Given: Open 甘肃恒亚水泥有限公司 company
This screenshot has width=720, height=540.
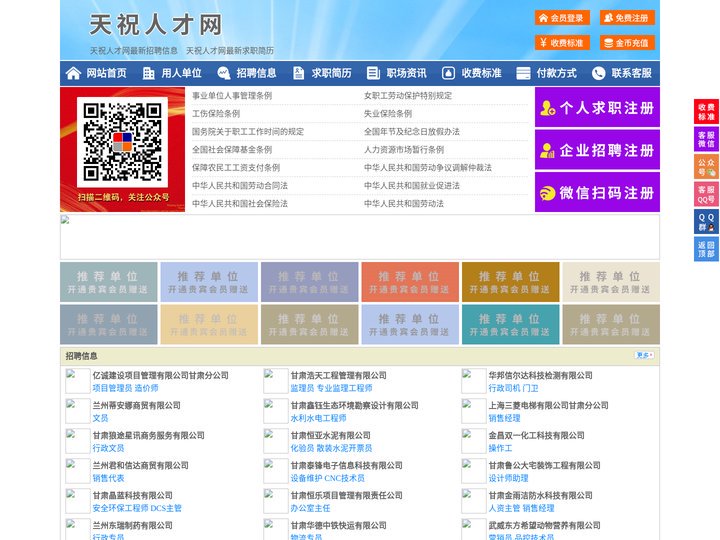Looking at the screenshot, I should [x=331, y=435].
